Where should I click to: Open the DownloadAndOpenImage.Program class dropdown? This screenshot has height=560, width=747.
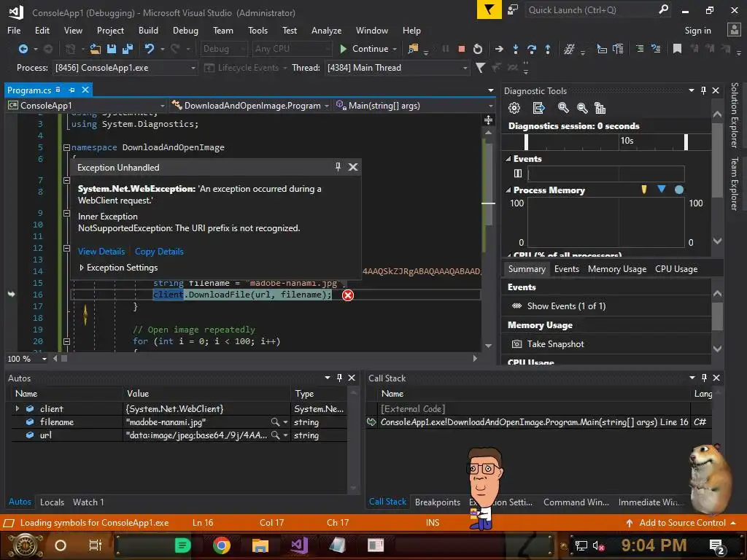pyautogui.click(x=326, y=106)
